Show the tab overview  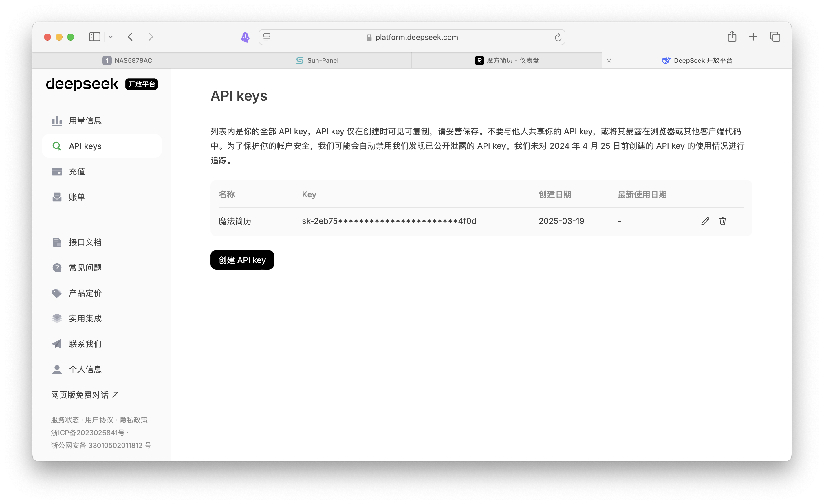point(775,37)
